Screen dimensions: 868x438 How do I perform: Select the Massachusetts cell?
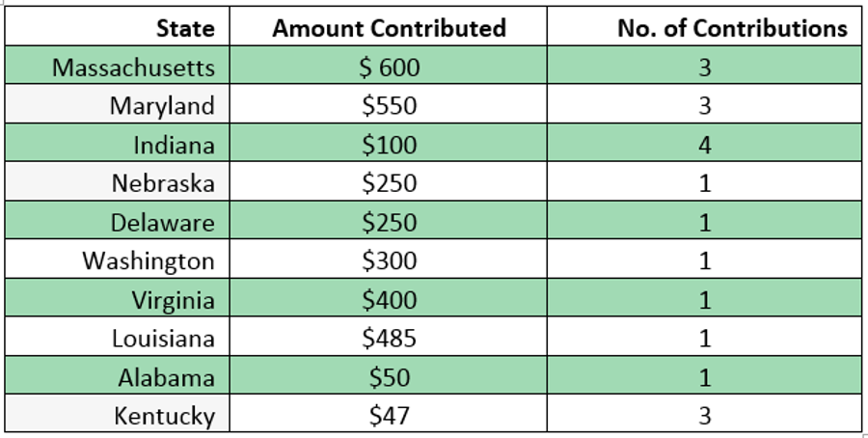coord(133,68)
